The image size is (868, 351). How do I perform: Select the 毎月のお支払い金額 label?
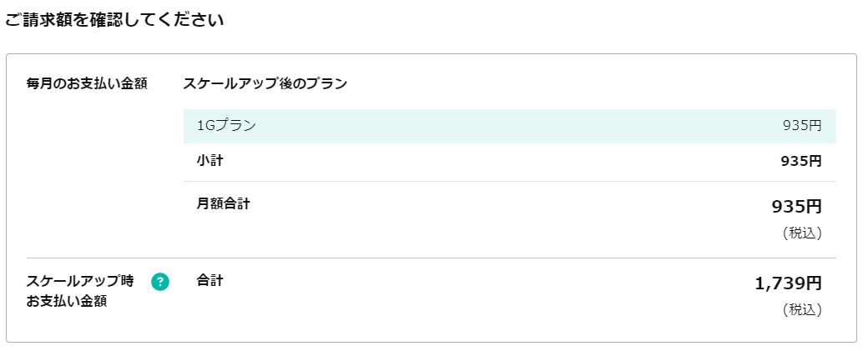(x=87, y=83)
